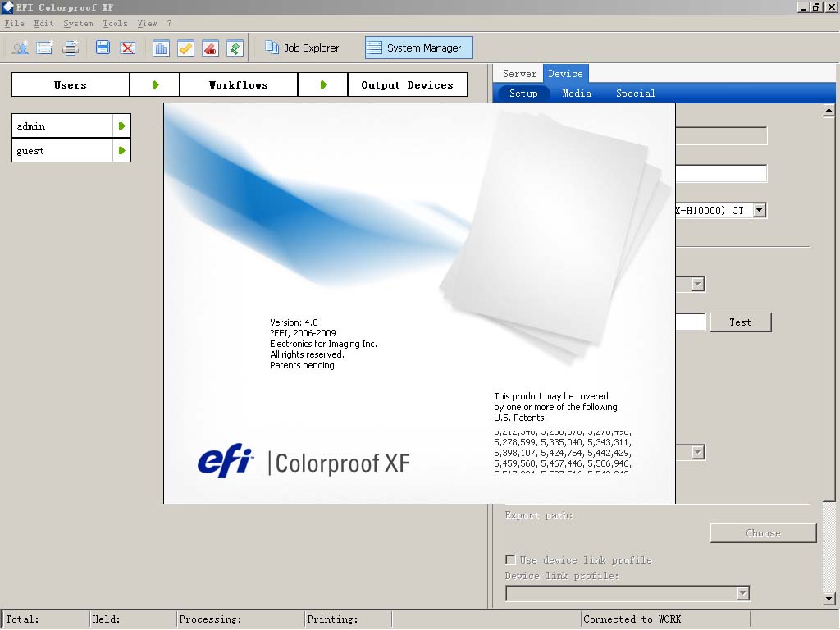Select the admin user
The height and width of the screenshot is (630, 840).
point(62,126)
